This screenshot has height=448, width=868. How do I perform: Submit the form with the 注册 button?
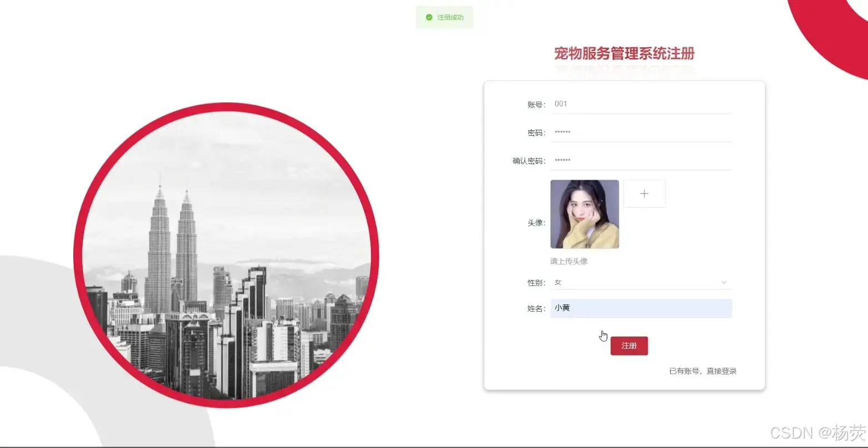629,346
